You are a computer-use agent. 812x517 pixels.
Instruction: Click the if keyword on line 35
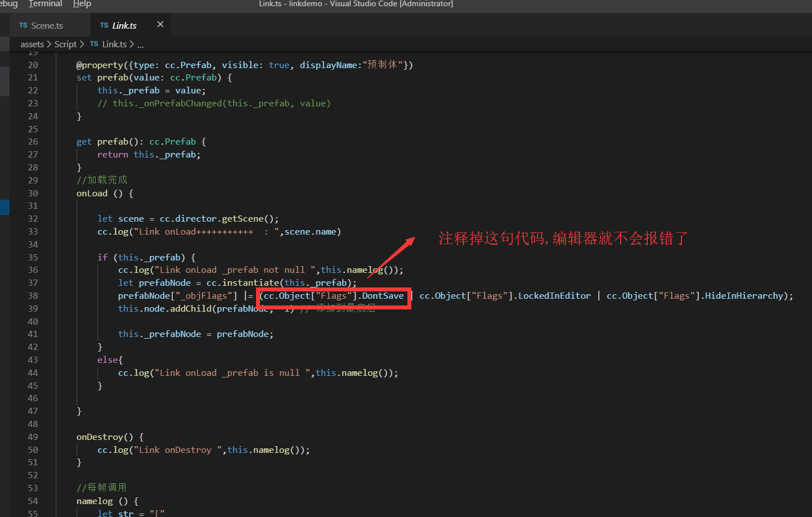point(102,258)
